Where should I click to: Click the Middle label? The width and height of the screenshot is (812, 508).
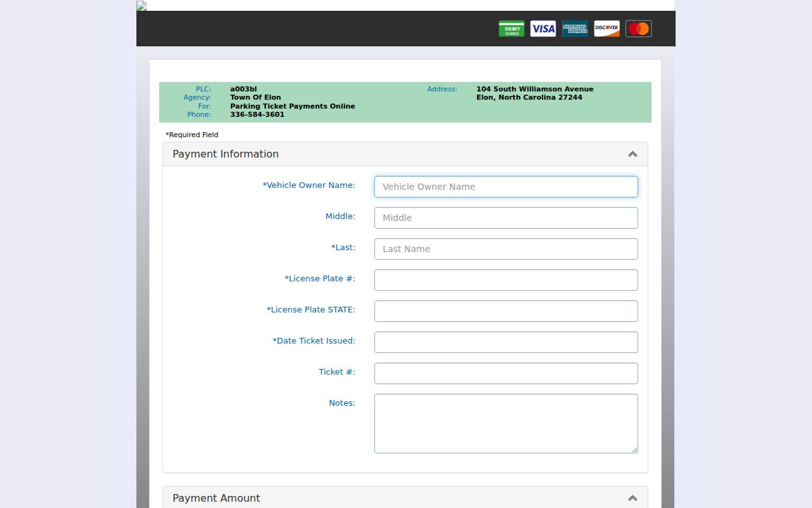click(340, 217)
